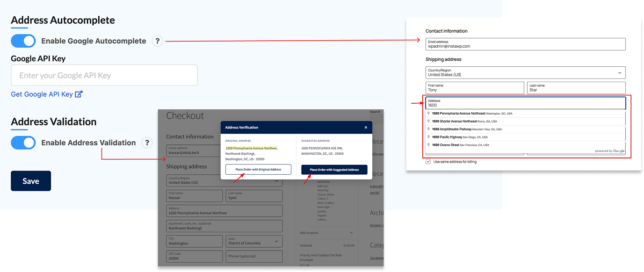
Task: Click the Address Validation heading
Action: pos(54,122)
